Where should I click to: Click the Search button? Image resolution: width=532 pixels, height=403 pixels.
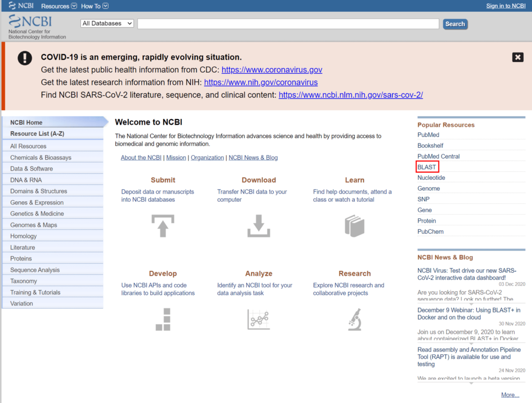pyautogui.click(x=455, y=24)
